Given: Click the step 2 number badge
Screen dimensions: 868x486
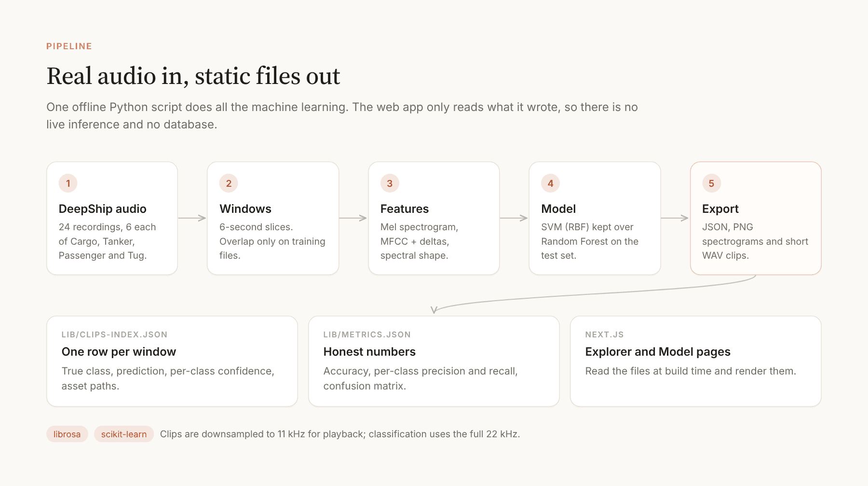Looking at the screenshot, I should click(229, 183).
